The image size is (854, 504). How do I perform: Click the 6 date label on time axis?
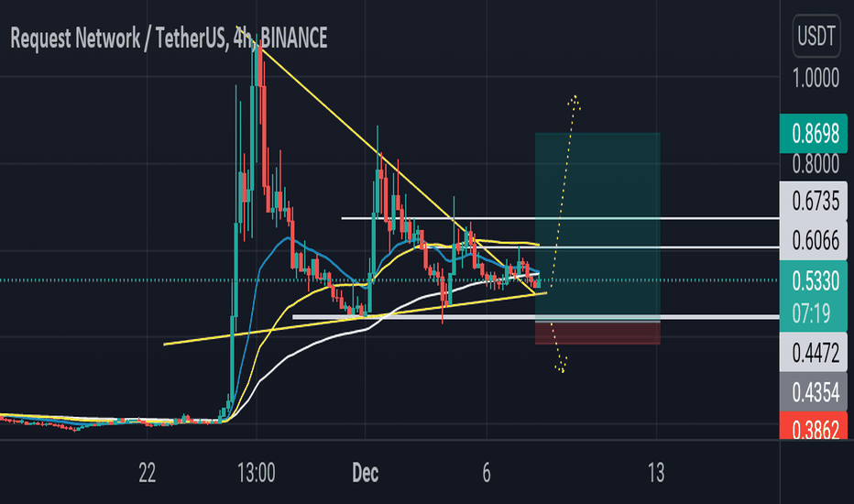(487, 474)
